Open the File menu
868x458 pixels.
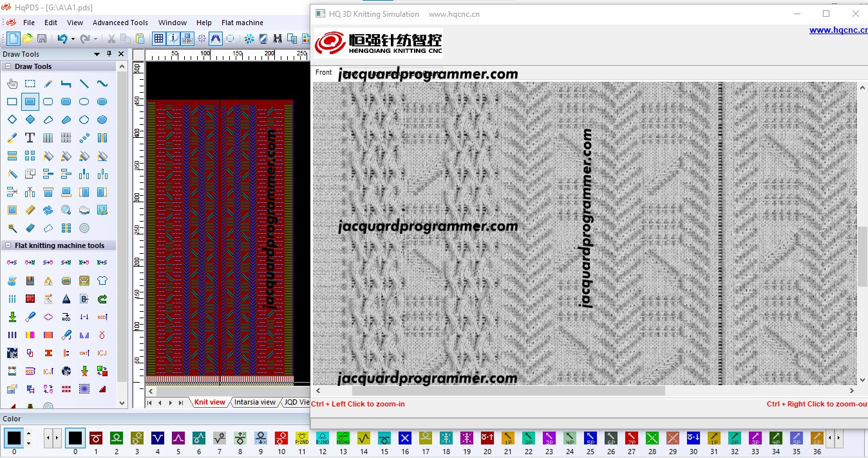point(29,23)
